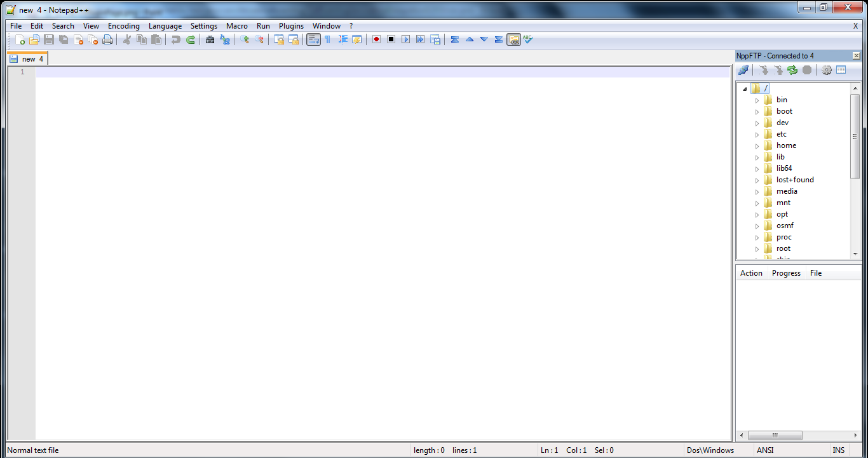Expand the etc folder in the FTP tree
Image resolution: width=868 pixels, height=458 pixels.
757,134
